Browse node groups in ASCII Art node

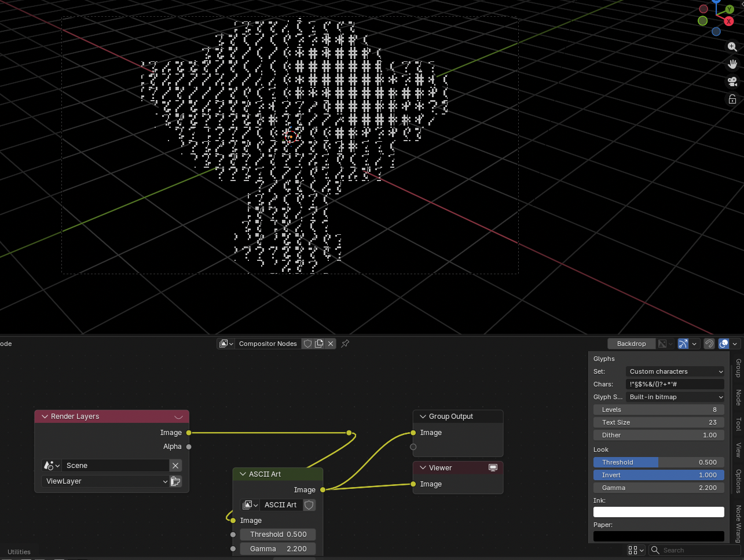[x=250, y=505]
